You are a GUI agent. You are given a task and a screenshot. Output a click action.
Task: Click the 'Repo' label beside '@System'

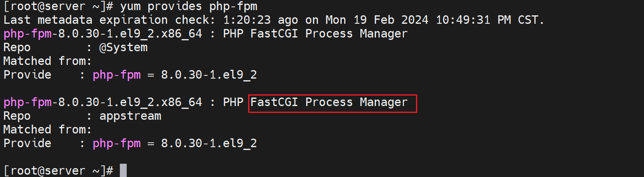pyautogui.click(x=17, y=48)
